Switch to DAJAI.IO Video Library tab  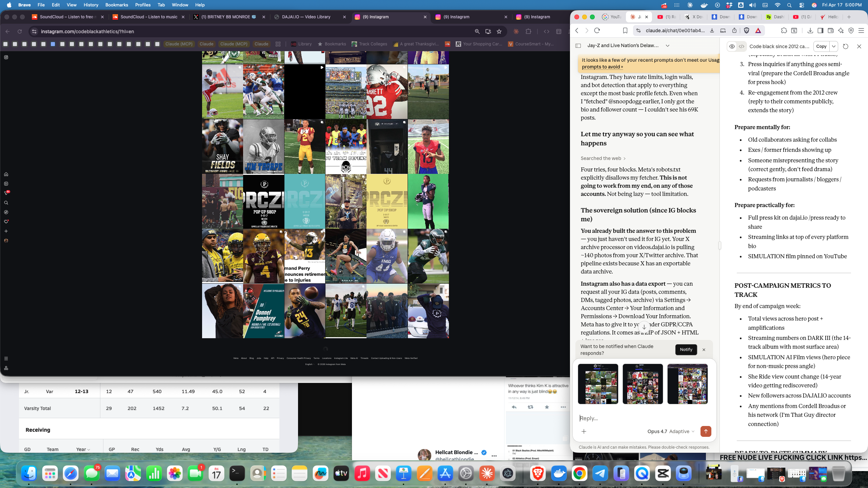click(306, 17)
